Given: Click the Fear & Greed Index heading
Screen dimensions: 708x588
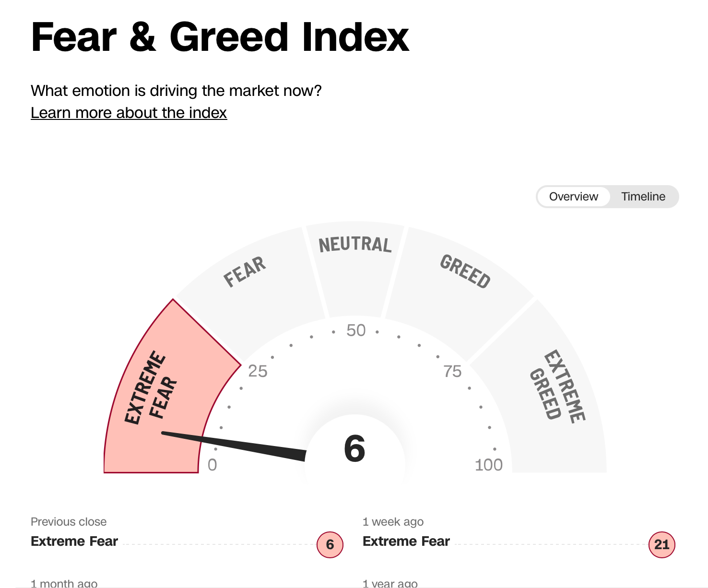Looking at the screenshot, I should 220,37.
